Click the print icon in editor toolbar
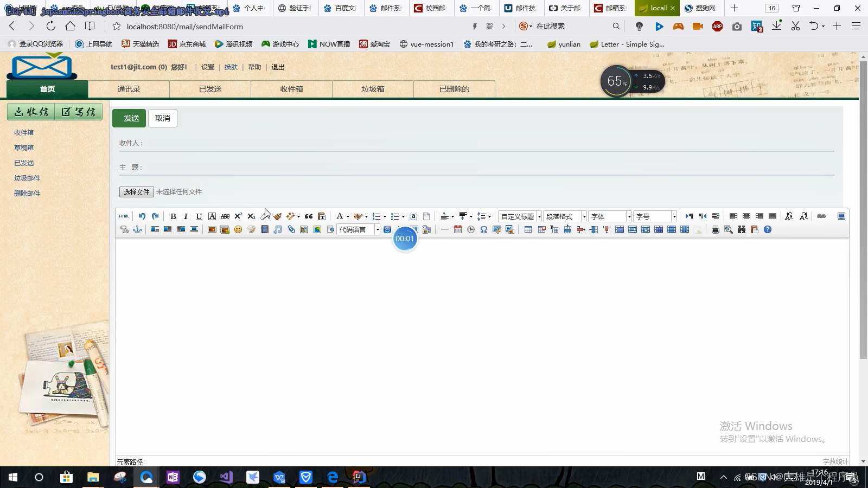Viewport: 868px width, 488px height. point(715,229)
